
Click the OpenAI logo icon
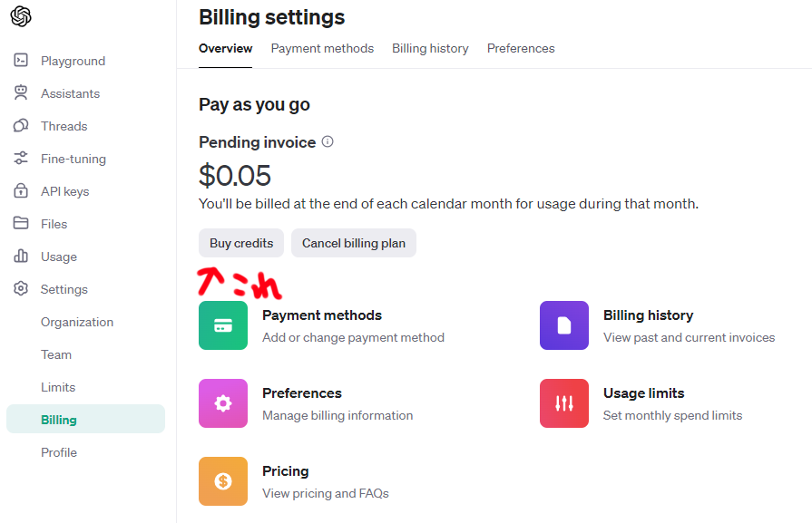click(x=21, y=16)
